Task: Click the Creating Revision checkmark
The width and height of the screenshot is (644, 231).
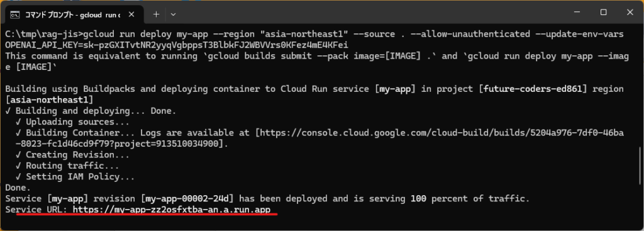Action: pyautogui.click(x=18, y=155)
